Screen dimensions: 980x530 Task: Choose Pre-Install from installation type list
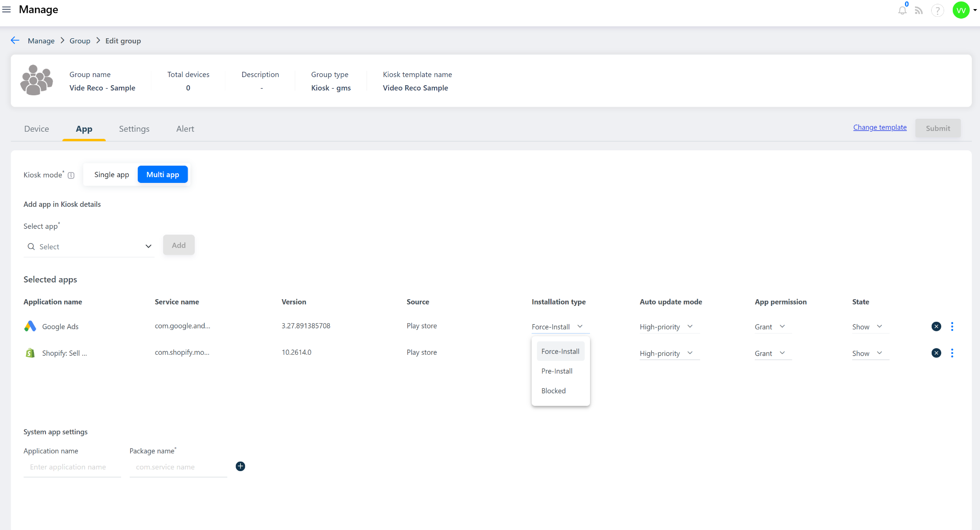coord(557,371)
